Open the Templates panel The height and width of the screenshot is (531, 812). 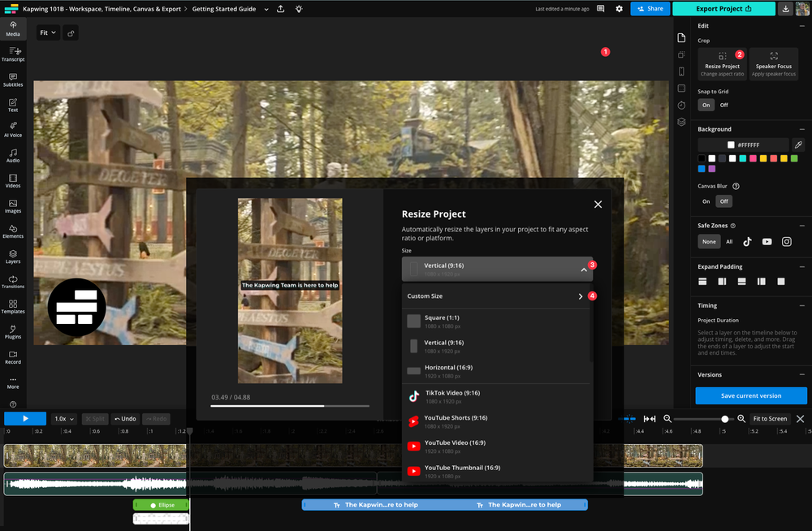click(x=13, y=308)
